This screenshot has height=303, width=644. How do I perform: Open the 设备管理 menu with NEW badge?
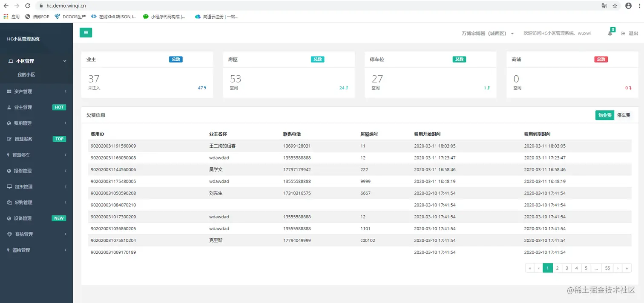tap(36, 218)
